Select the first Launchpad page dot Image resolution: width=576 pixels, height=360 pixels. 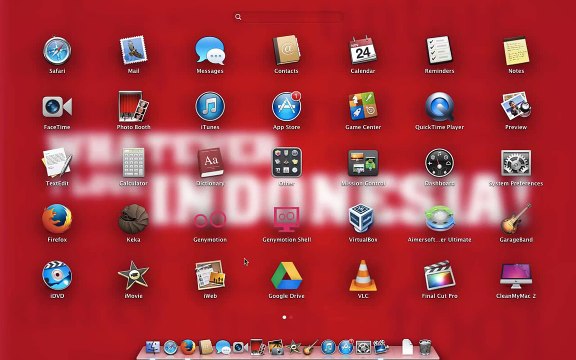coord(284,317)
